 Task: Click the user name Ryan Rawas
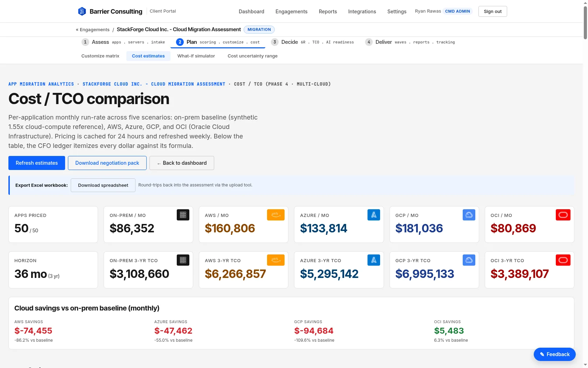tap(428, 11)
